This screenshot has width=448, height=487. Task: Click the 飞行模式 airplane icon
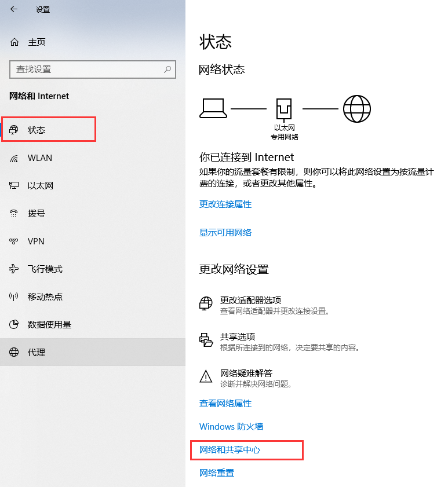point(14,269)
